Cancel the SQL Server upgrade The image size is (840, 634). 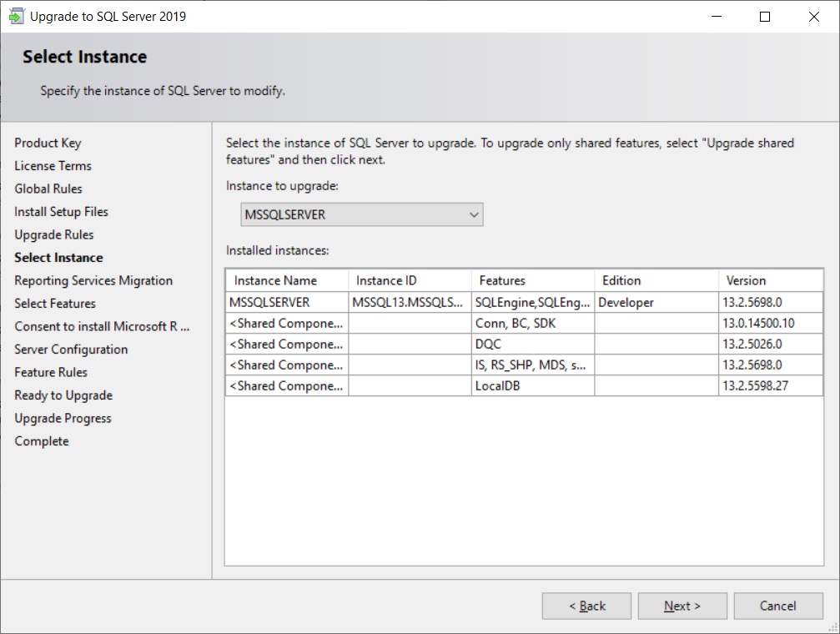[x=778, y=606]
